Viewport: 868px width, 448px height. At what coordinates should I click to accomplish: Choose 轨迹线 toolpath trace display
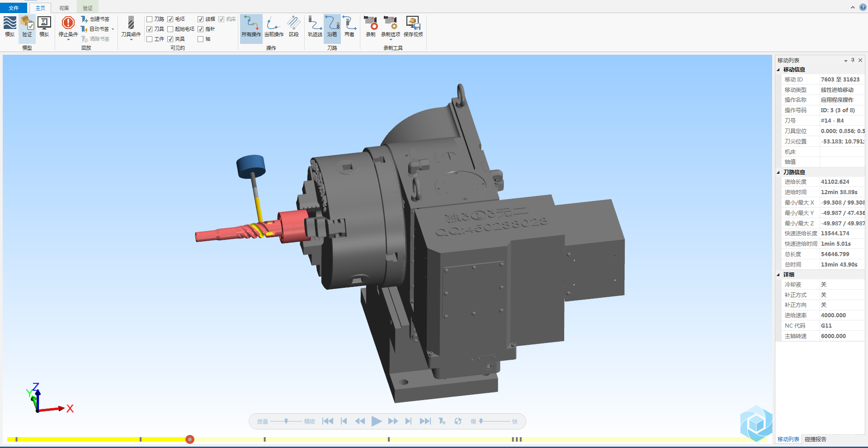(x=315, y=27)
